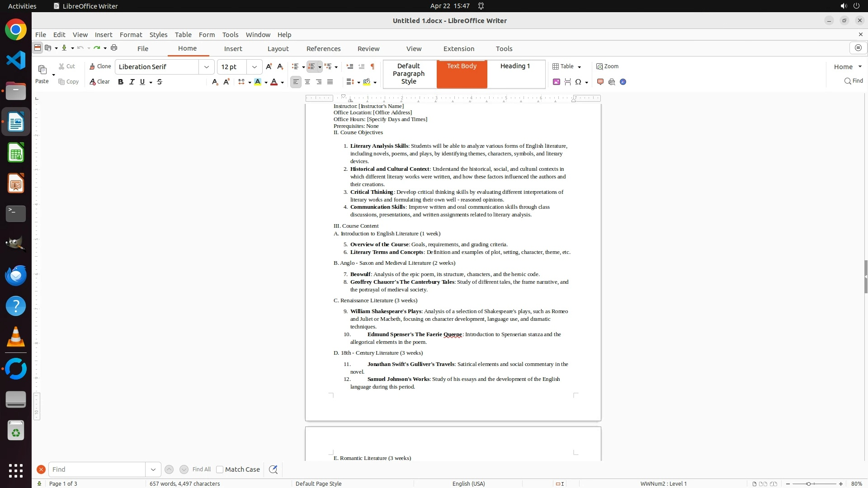Justify the paragraph text
Image resolution: width=868 pixels, height=488 pixels.
tap(330, 82)
